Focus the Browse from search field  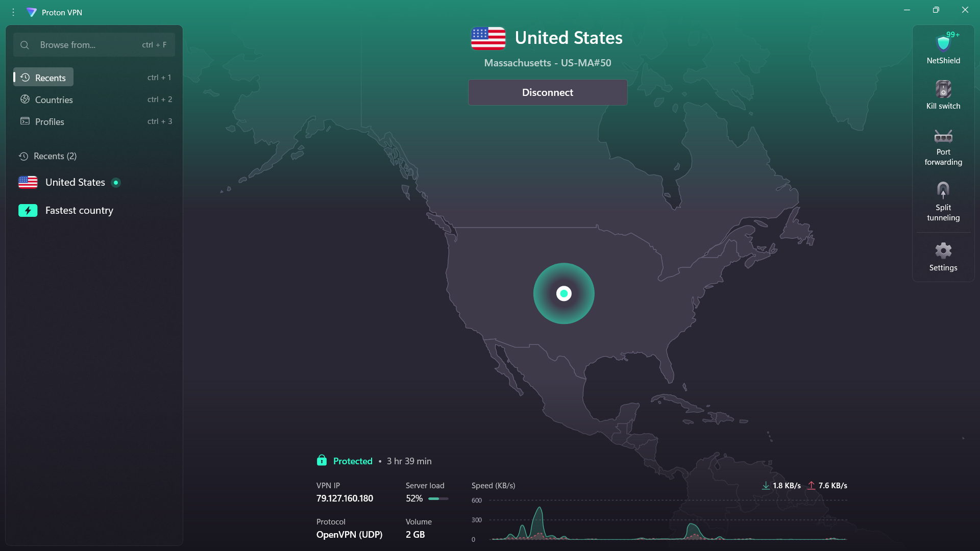(94, 45)
